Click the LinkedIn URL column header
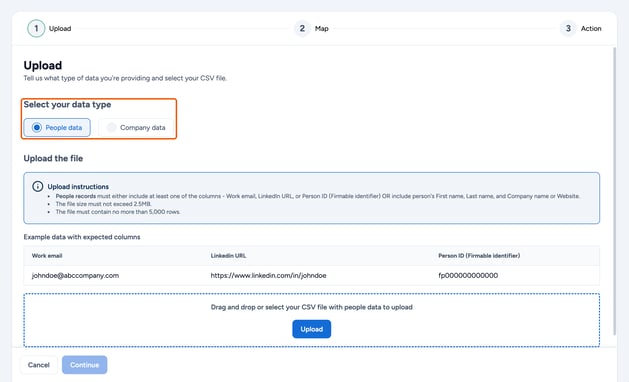 pyautogui.click(x=228, y=256)
